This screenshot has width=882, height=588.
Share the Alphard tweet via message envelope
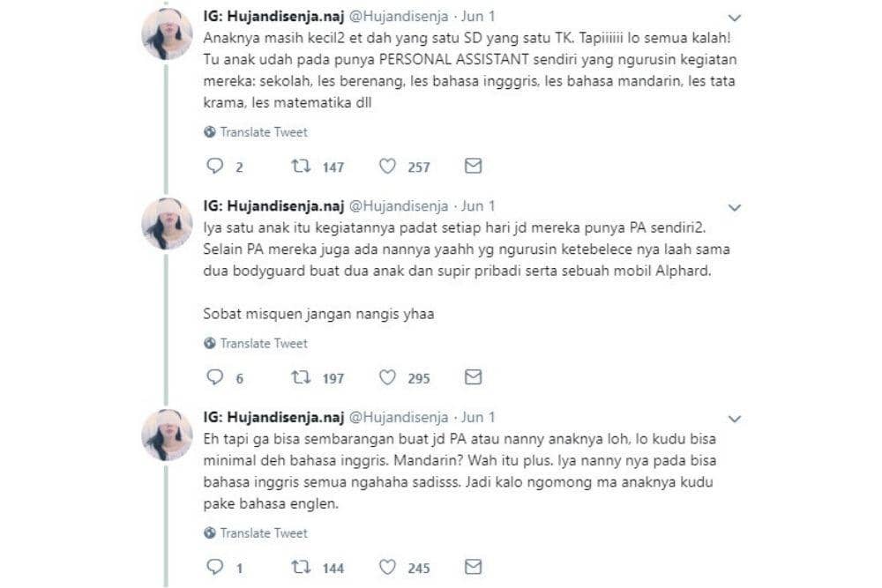pyautogui.click(x=474, y=377)
